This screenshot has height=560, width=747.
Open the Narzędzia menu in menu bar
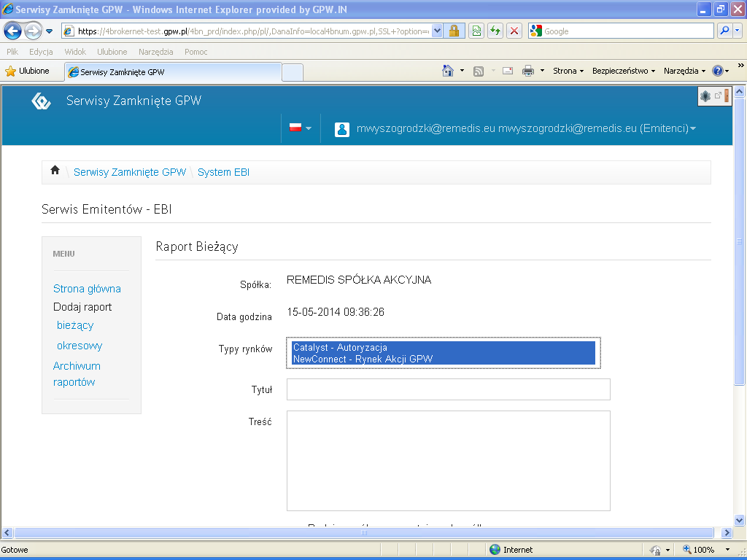pyautogui.click(x=156, y=52)
